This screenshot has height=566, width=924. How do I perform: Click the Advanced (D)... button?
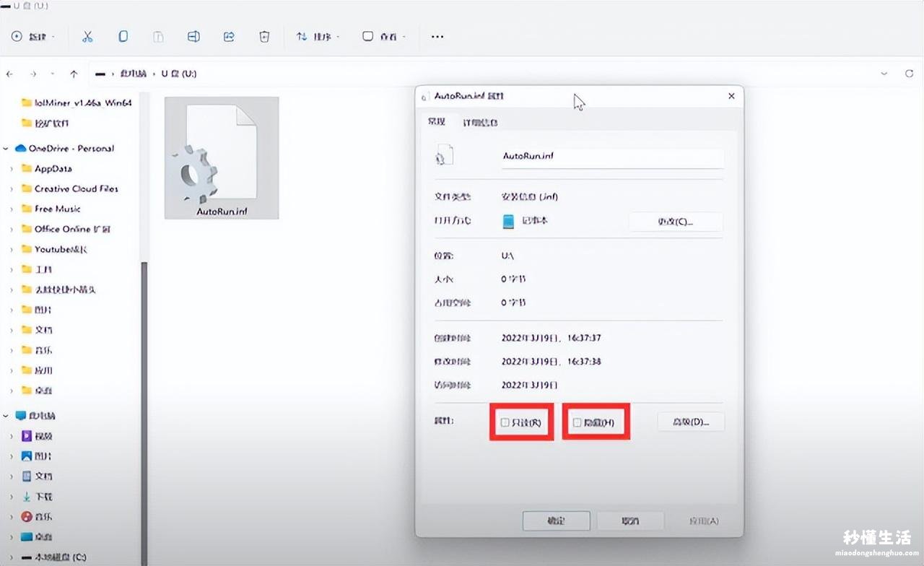coord(691,422)
